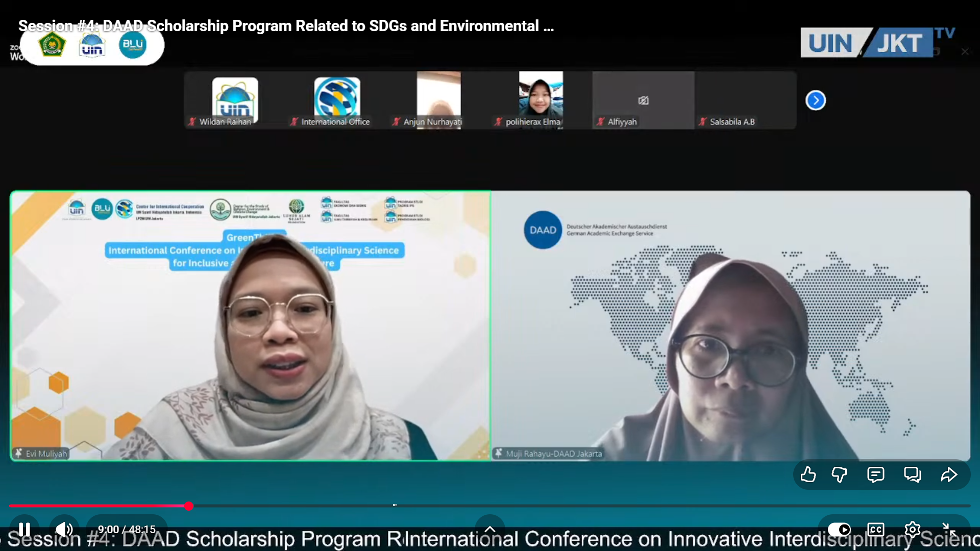Like the video with thumbs up
980x551 pixels.
807,475
